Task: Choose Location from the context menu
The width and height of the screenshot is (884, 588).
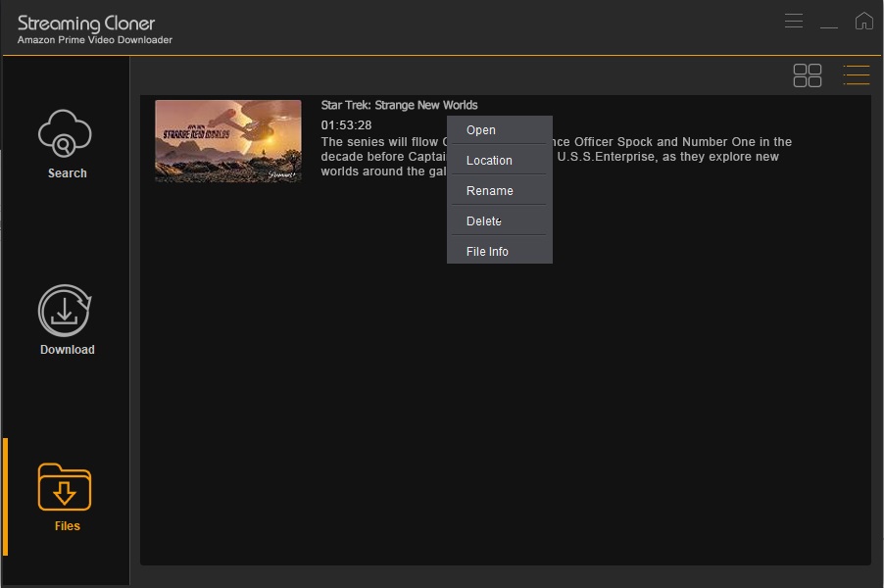Action: point(500,160)
